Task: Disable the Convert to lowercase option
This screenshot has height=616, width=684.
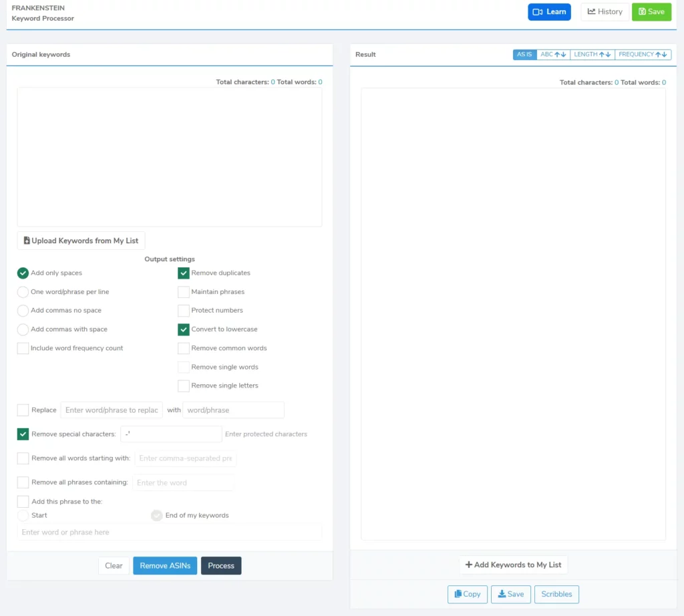Action: pos(184,329)
